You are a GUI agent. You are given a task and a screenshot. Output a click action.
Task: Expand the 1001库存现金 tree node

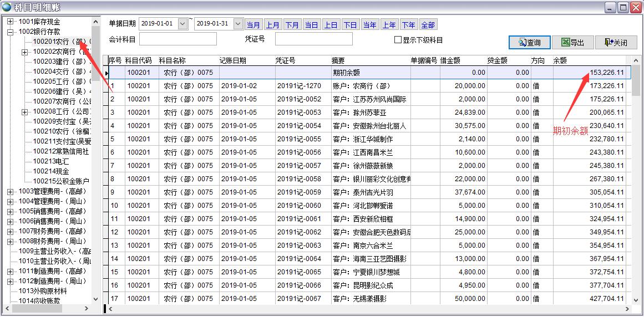10,22
